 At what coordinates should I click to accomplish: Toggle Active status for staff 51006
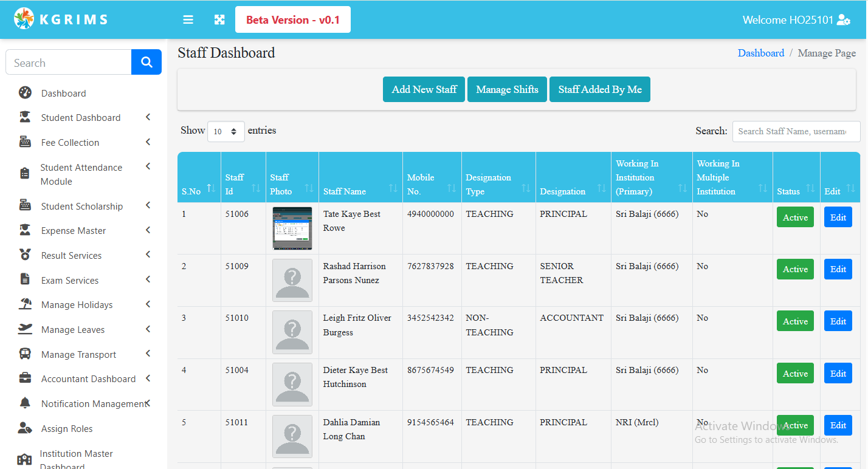[x=795, y=217]
